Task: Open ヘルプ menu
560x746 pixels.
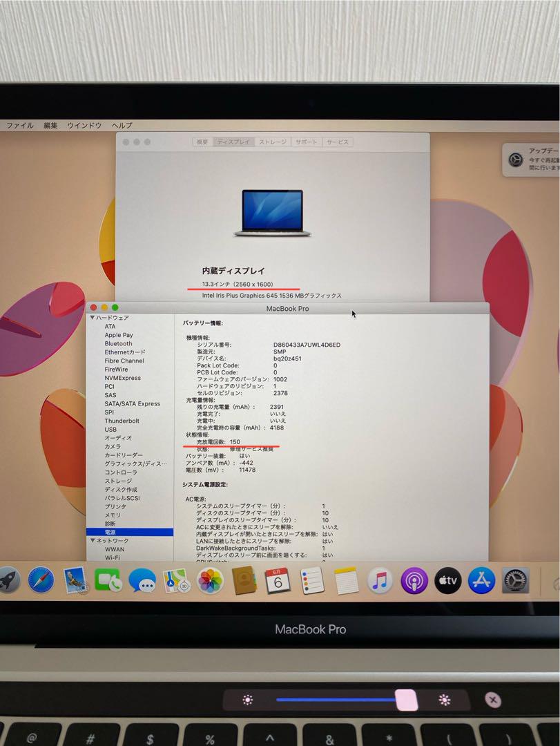Action: tap(122, 126)
